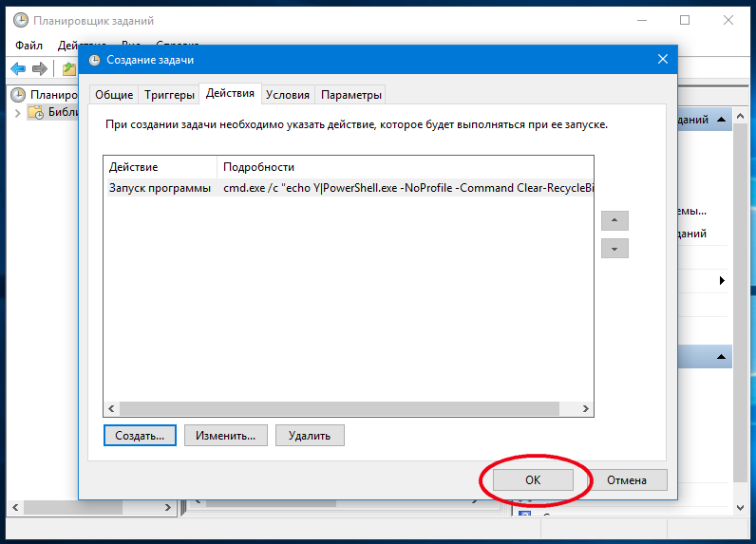Switch to the Триггеры tab
The width and height of the screenshot is (756, 544).
pos(168,95)
